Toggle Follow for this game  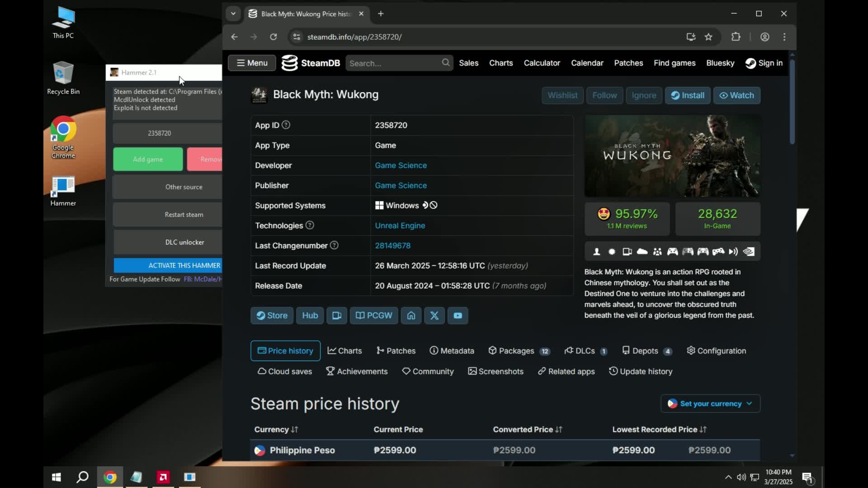pos(604,95)
